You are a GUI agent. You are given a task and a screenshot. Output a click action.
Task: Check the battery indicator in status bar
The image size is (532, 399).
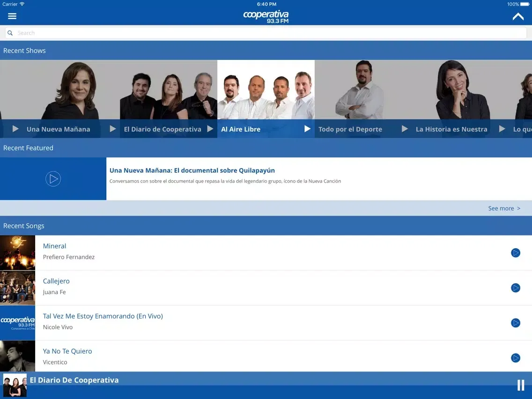click(525, 4)
